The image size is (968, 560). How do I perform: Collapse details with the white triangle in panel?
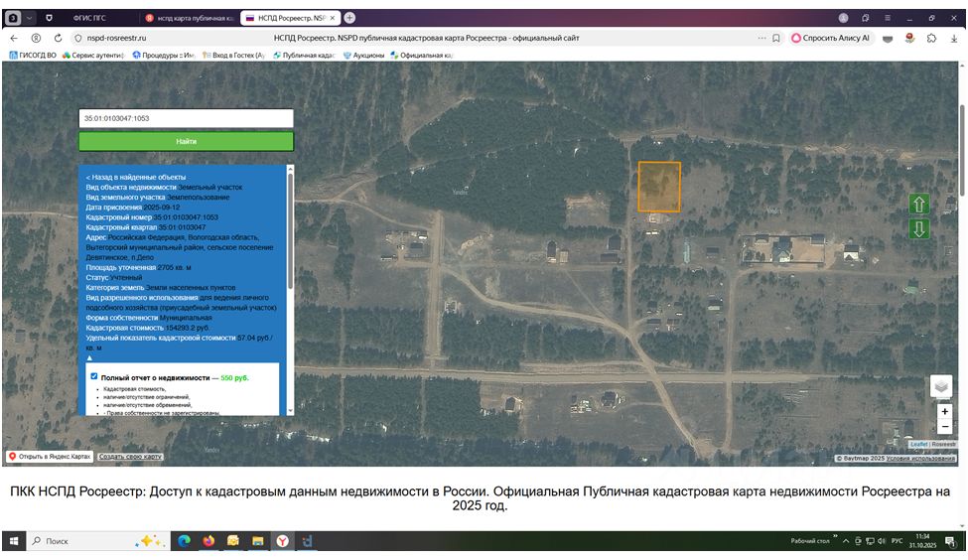tap(89, 357)
